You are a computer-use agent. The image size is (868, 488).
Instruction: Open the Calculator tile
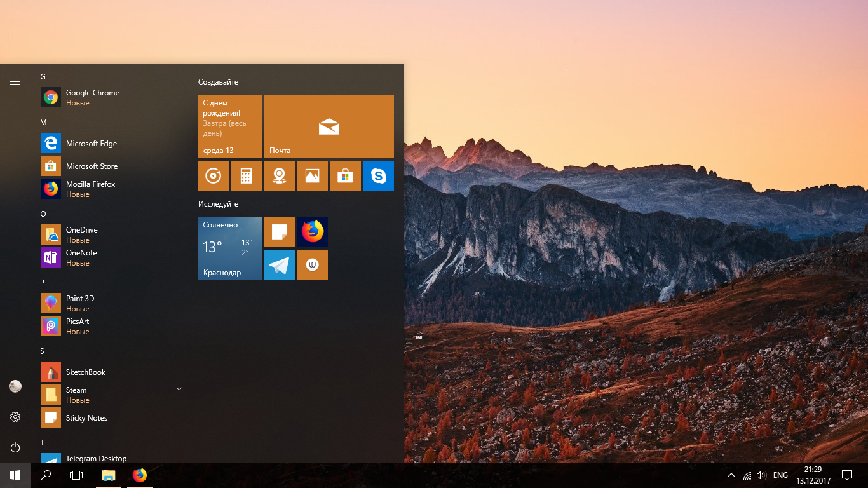pos(247,176)
